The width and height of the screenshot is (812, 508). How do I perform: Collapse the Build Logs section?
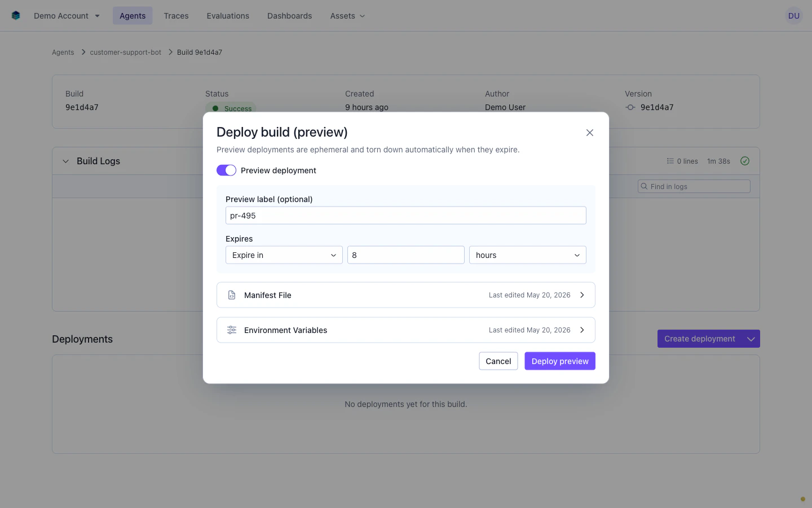[65, 161]
